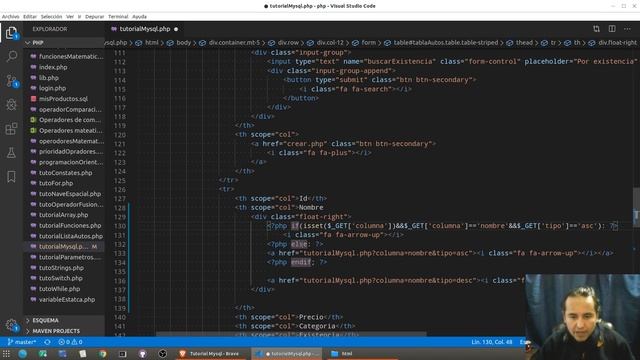Image resolution: width=640 pixels, height=360 pixels.
Task: Collapse the PHP folder section
Action: tap(64, 42)
